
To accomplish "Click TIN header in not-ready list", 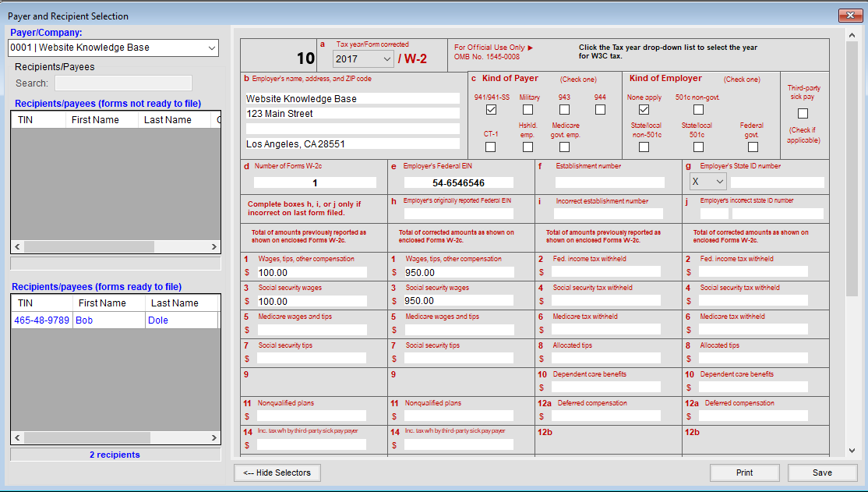I will coord(38,119).
